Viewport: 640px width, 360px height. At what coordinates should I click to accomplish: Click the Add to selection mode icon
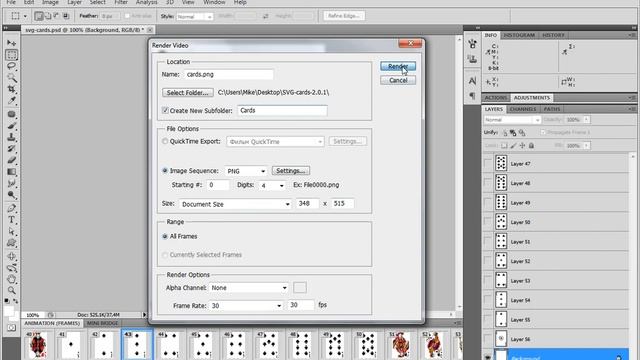tap(47, 16)
